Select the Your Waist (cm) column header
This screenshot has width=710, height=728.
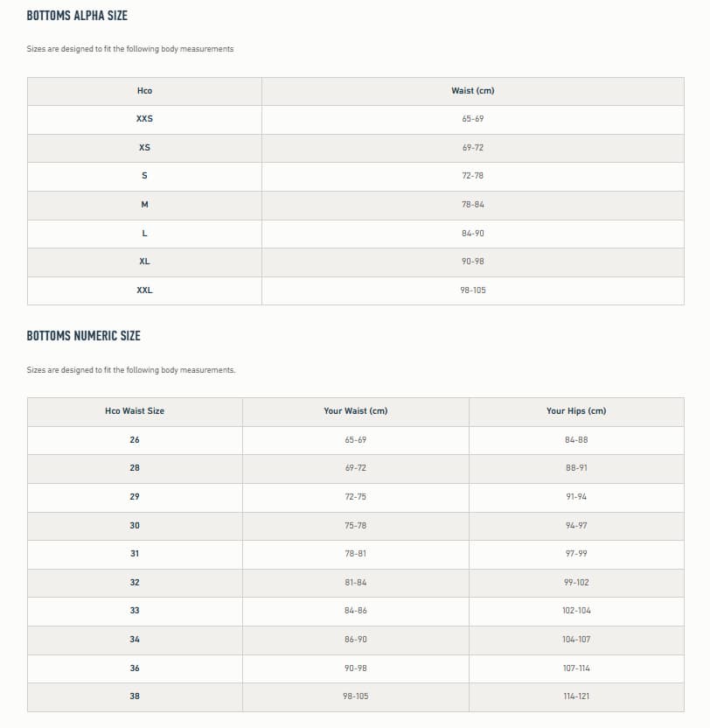pyautogui.click(x=356, y=411)
